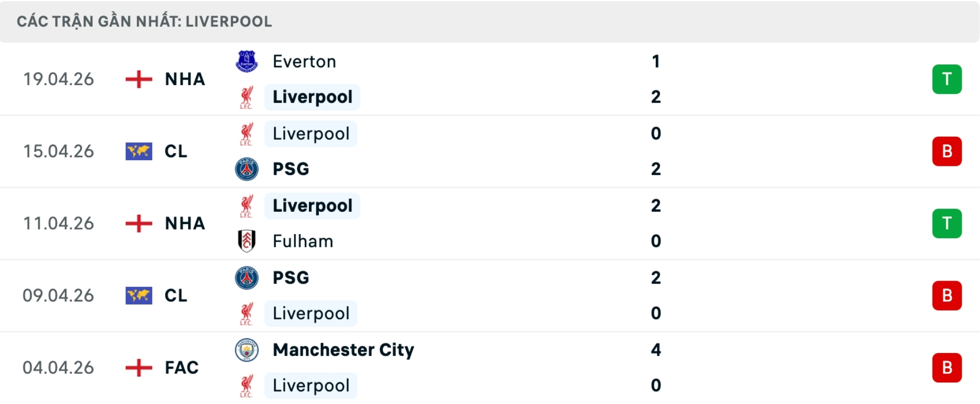Click the Manchester City club crest

[x=247, y=350]
